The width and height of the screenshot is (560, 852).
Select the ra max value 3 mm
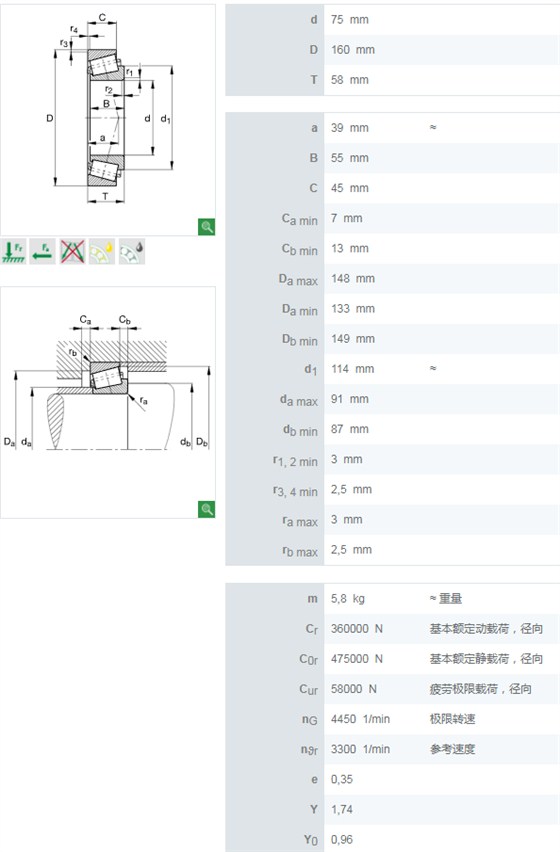pos(347,519)
